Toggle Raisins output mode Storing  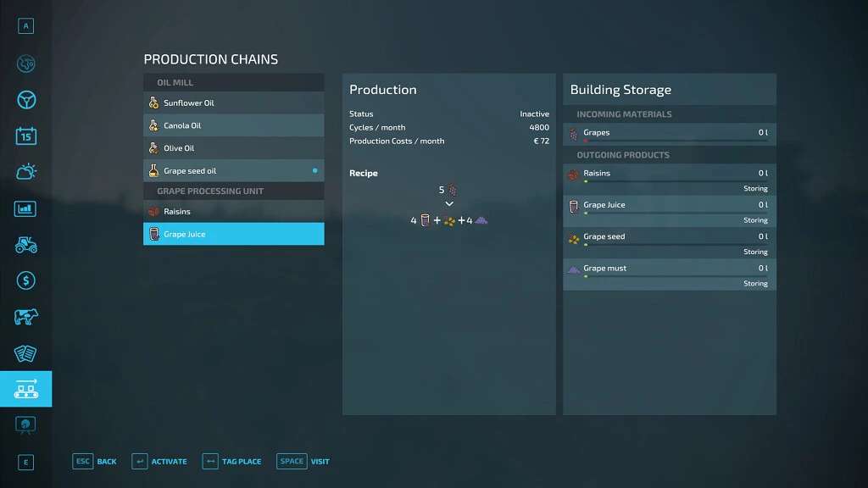pos(754,189)
